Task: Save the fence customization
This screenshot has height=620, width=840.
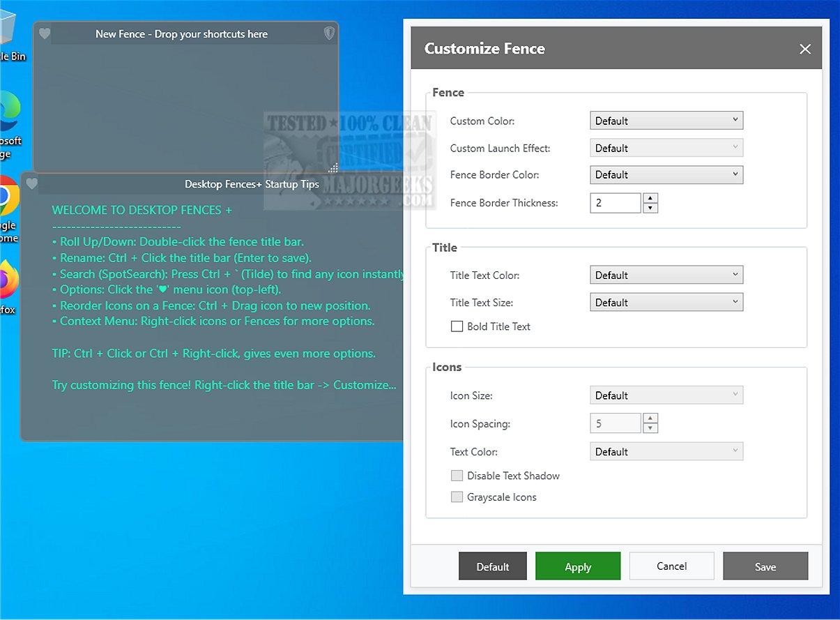Action: [x=765, y=566]
